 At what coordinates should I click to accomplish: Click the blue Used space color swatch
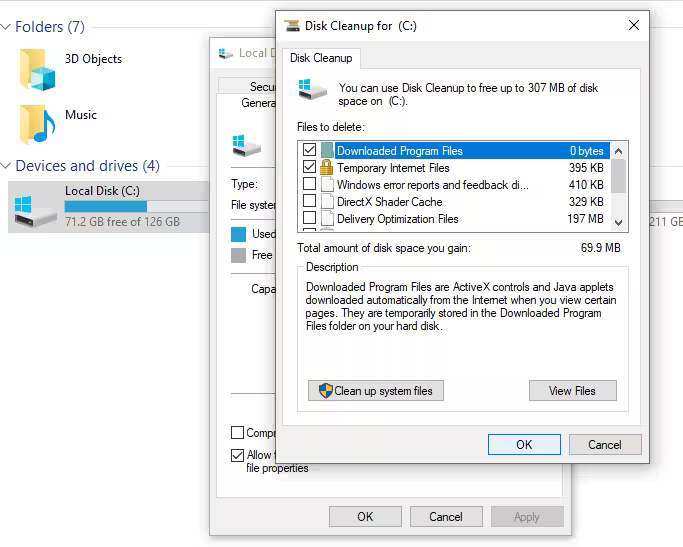pos(238,234)
